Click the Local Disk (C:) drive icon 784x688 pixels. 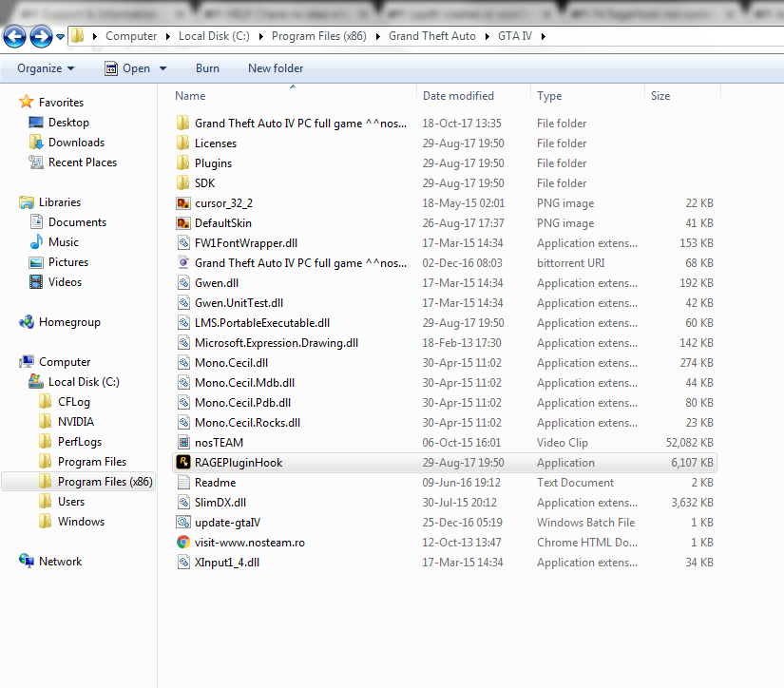coord(35,381)
